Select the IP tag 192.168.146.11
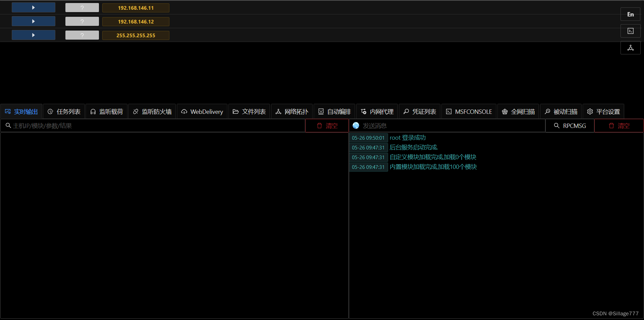The height and width of the screenshot is (320, 644). point(136,8)
